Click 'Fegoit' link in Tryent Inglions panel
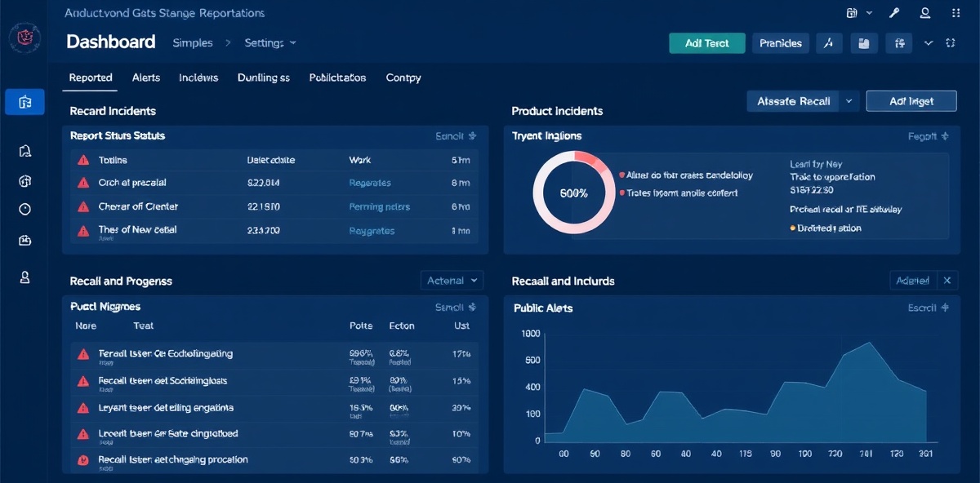 [x=929, y=136]
